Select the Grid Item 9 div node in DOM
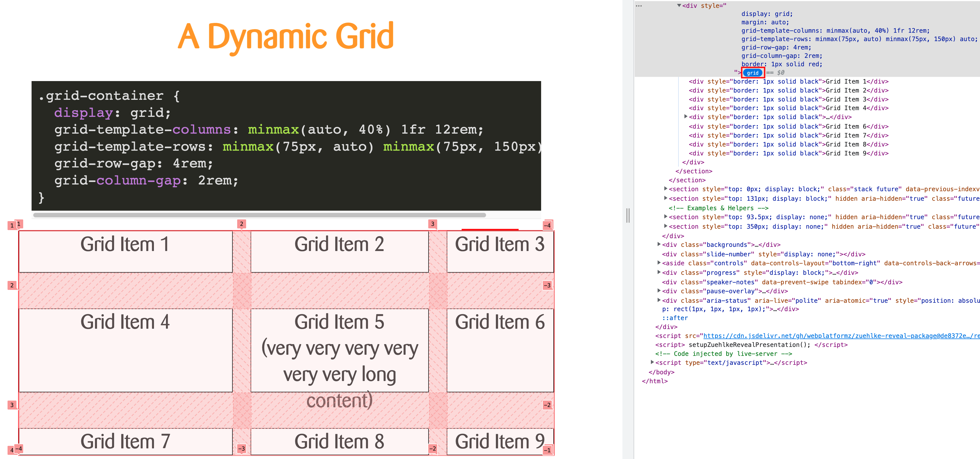Viewport: 980px width, 459px height. coord(788,153)
